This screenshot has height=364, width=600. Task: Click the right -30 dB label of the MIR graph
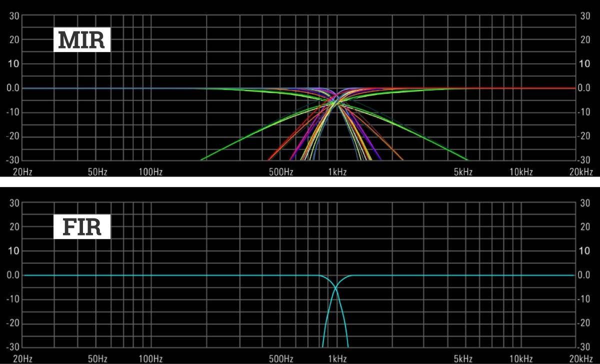pos(584,160)
